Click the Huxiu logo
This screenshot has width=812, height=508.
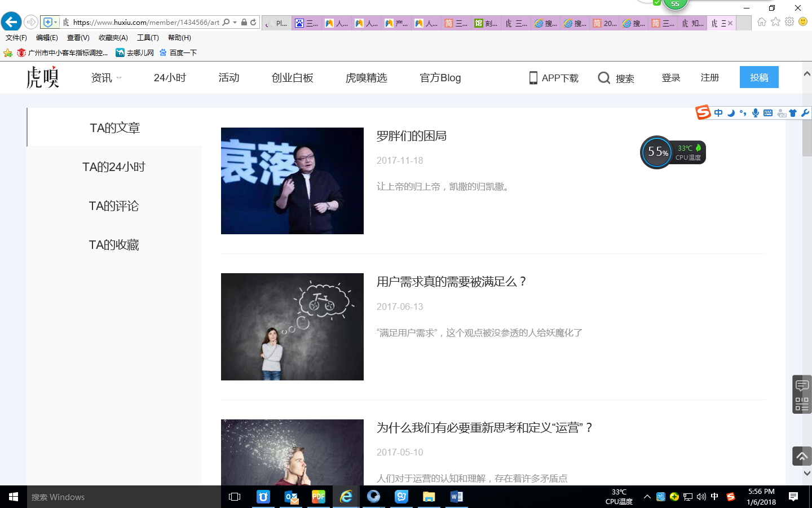click(43, 77)
